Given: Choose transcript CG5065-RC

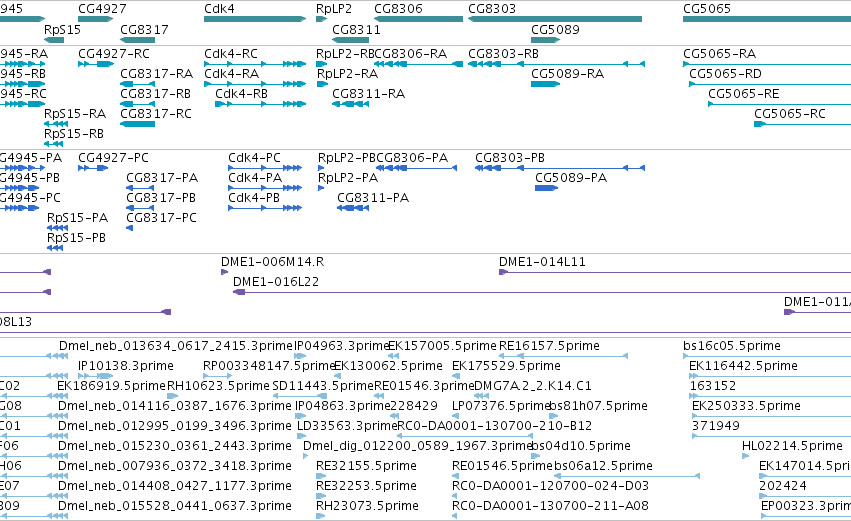Looking at the screenshot, I should (790, 114).
